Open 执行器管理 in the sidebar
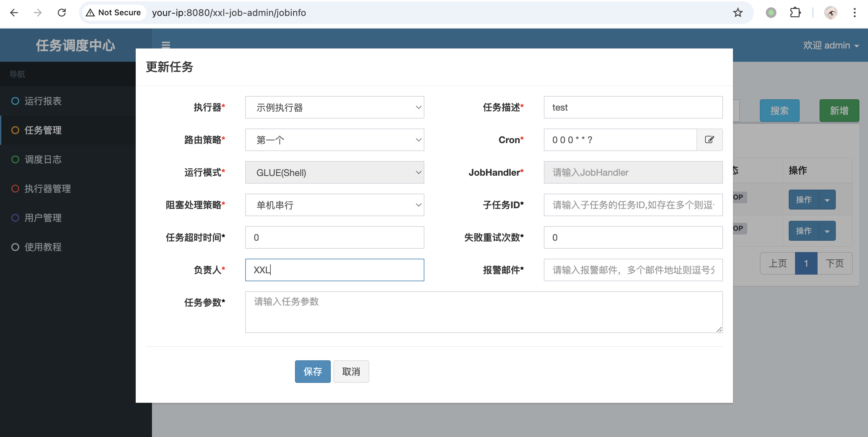Screen dimensions: 868x437 [47, 189]
